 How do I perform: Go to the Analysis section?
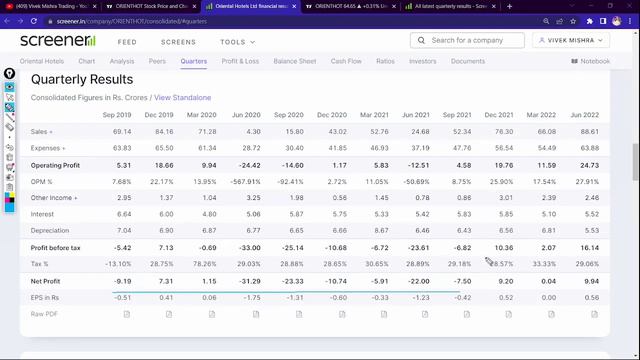click(x=122, y=61)
